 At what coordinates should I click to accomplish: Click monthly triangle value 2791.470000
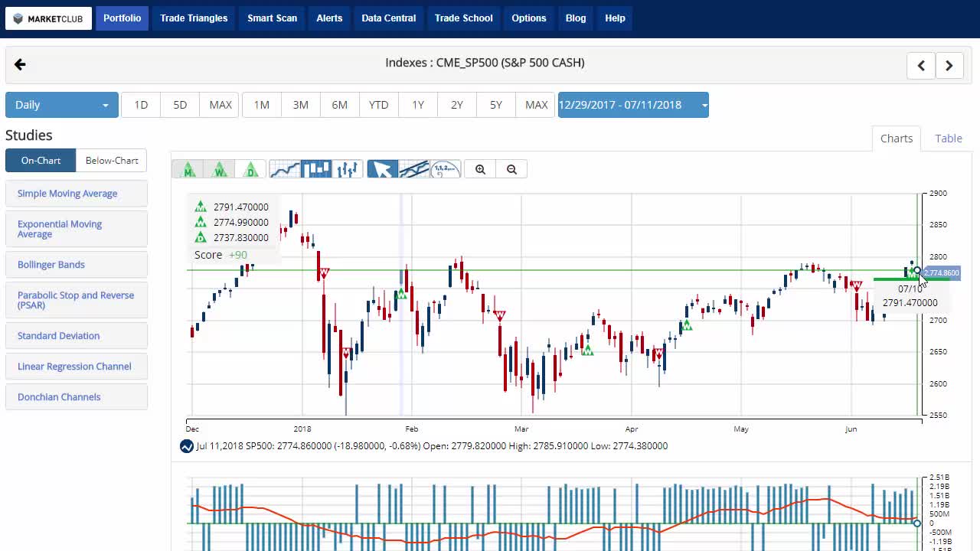[241, 207]
